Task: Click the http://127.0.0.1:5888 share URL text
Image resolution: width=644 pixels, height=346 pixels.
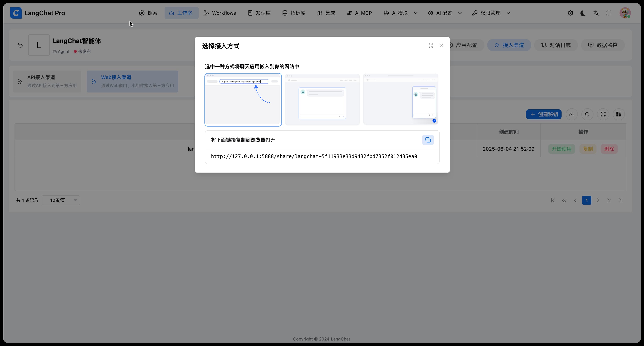Action: tap(314, 157)
